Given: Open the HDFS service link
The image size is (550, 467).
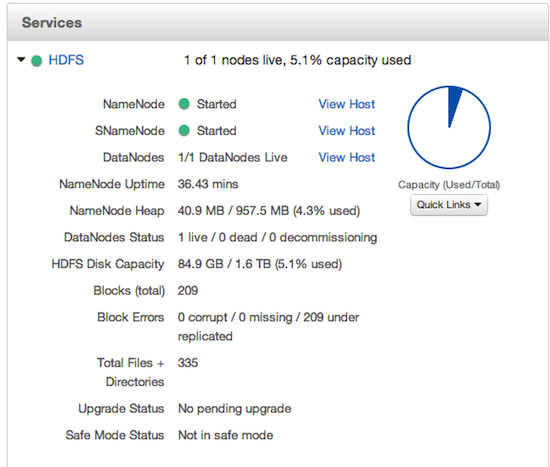Looking at the screenshot, I should point(66,60).
